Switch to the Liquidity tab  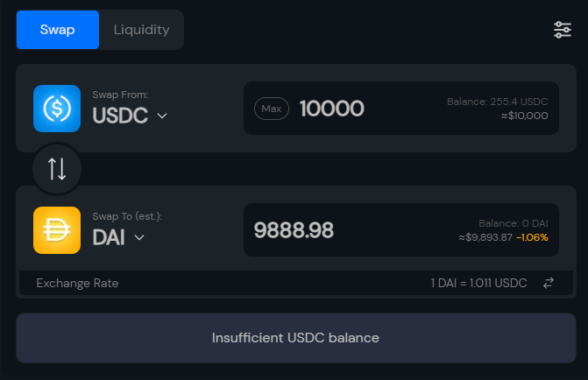[x=141, y=30]
